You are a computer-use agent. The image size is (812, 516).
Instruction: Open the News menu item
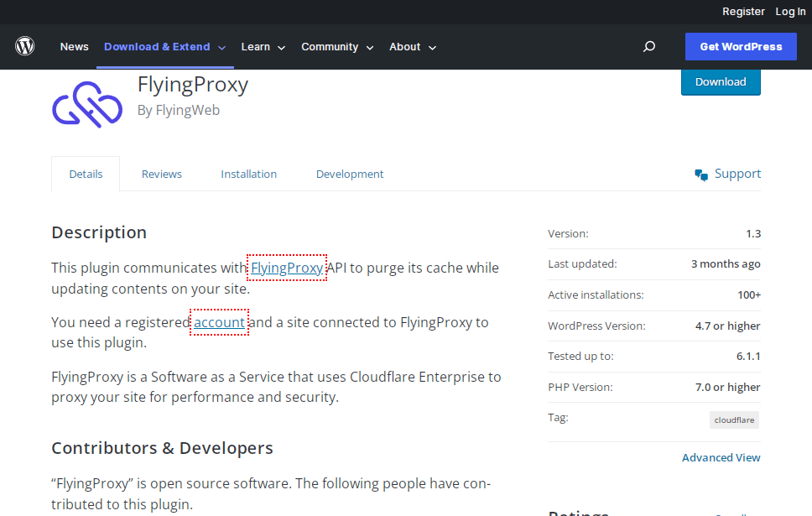tap(74, 47)
